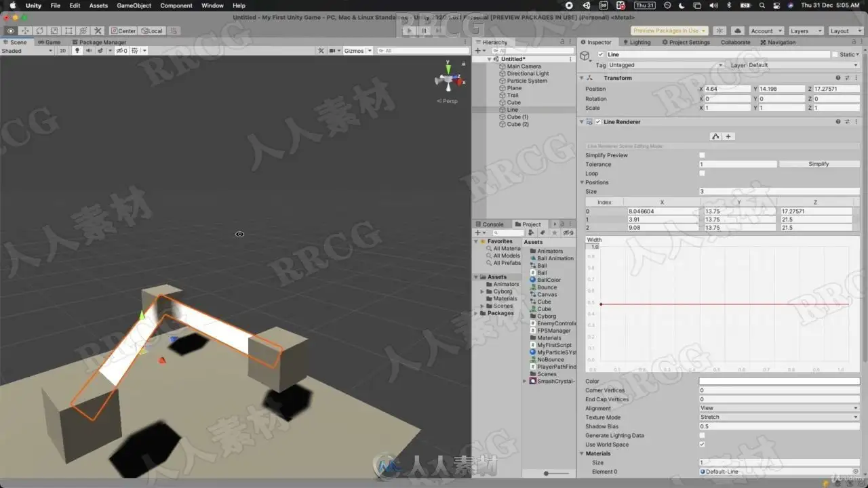The image size is (868, 488).
Task: Click the Play button
Action: pos(409,30)
